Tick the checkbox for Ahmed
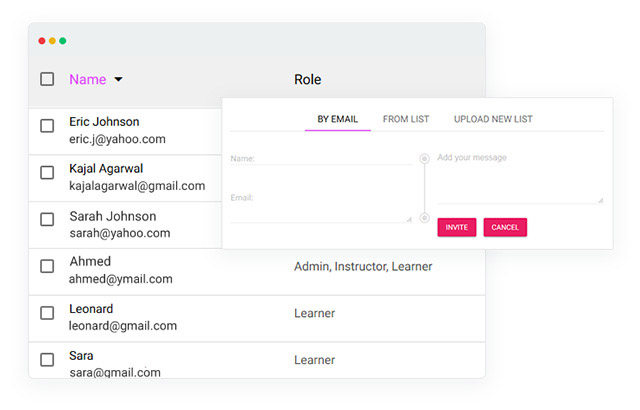640x410 pixels. pyautogui.click(x=47, y=266)
